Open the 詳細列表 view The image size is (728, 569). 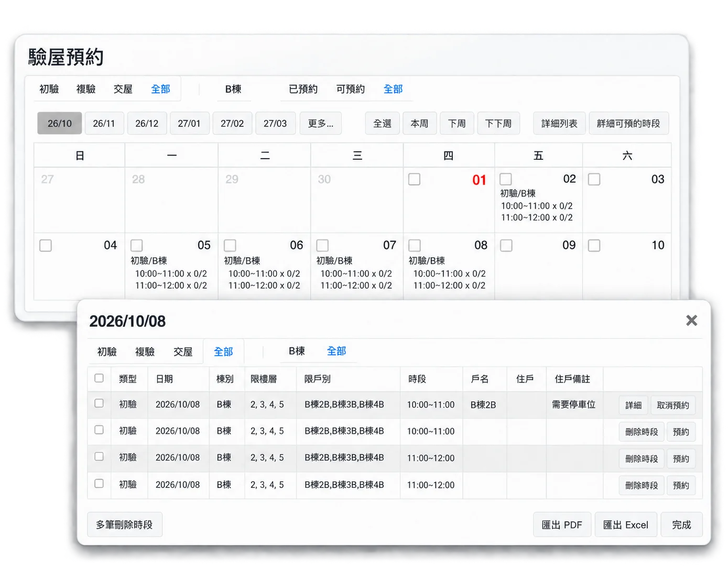(x=559, y=123)
